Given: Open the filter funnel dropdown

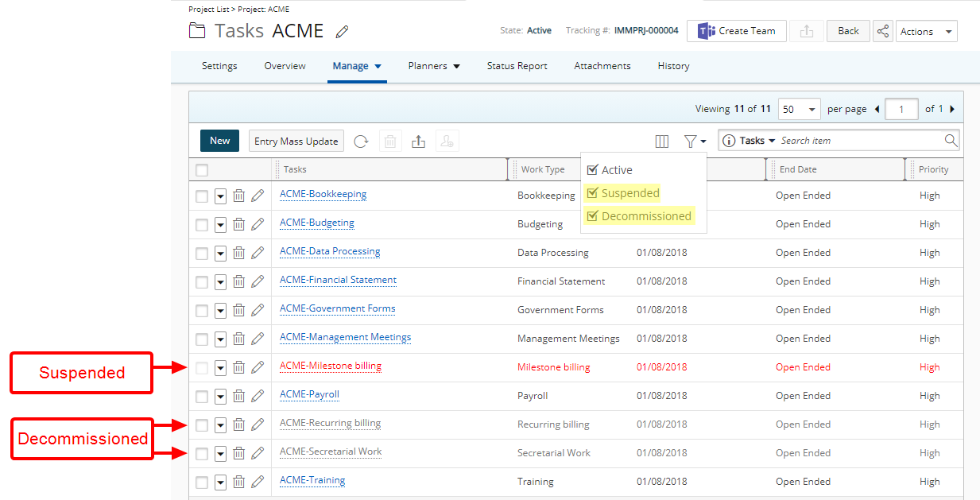Looking at the screenshot, I should tap(695, 141).
